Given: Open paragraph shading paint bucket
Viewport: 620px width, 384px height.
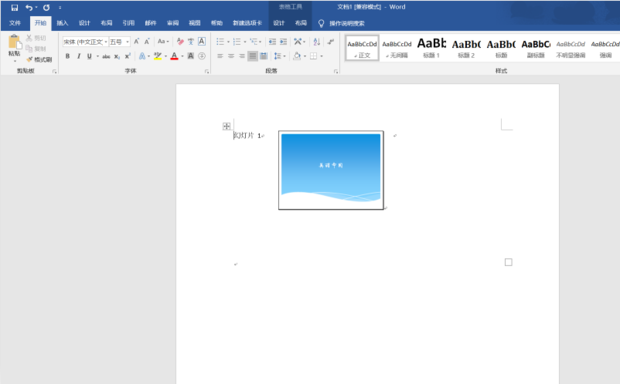Looking at the screenshot, I should pyautogui.click(x=297, y=56).
